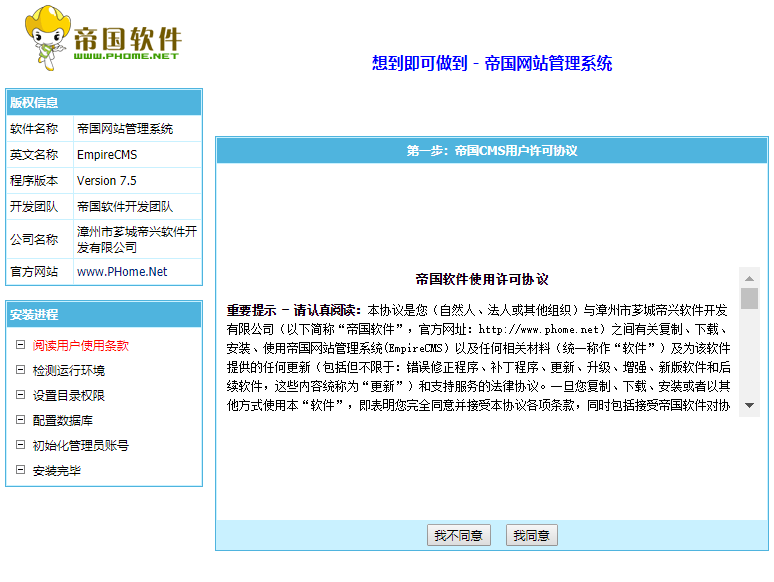Select the 配置数据库 step
The height and width of the screenshot is (582, 774).
point(62,420)
